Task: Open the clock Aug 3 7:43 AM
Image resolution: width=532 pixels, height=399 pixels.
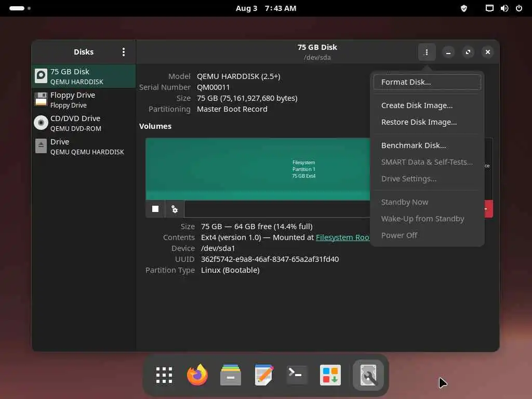Action: 266,8
